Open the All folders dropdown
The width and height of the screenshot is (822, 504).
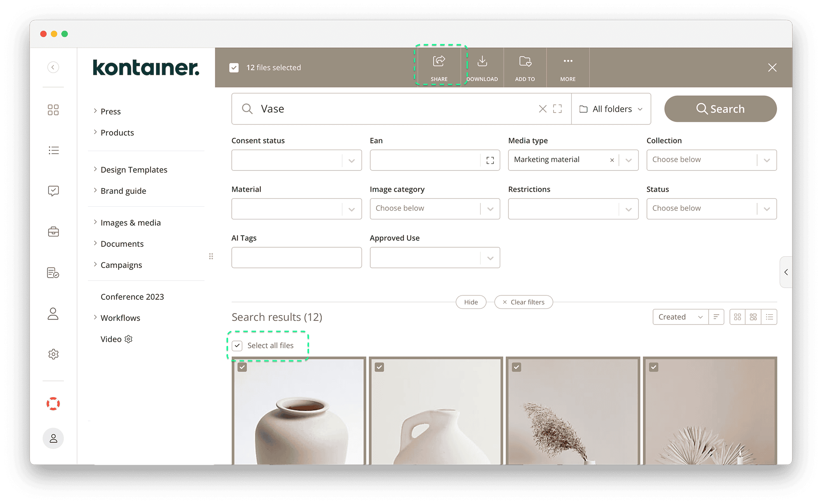tap(611, 109)
